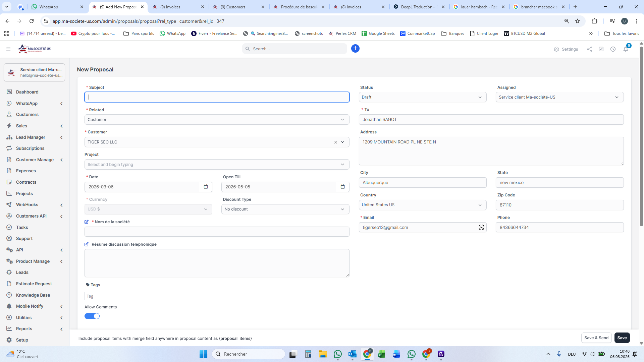Toggle the Allow Comments switch
644x362 pixels.
coord(92,316)
